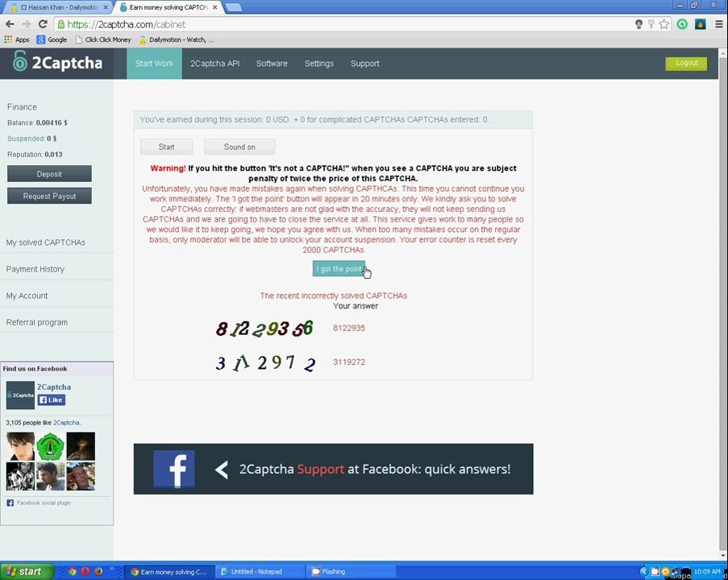Click the browser Forward arrow
This screenshot has height=580, width=728.
[x=26, y=24]
